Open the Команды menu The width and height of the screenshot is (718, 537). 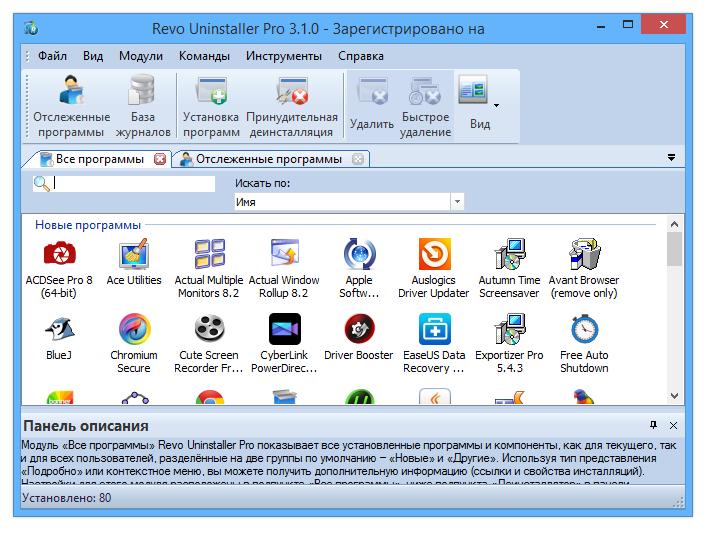[204, 56]
